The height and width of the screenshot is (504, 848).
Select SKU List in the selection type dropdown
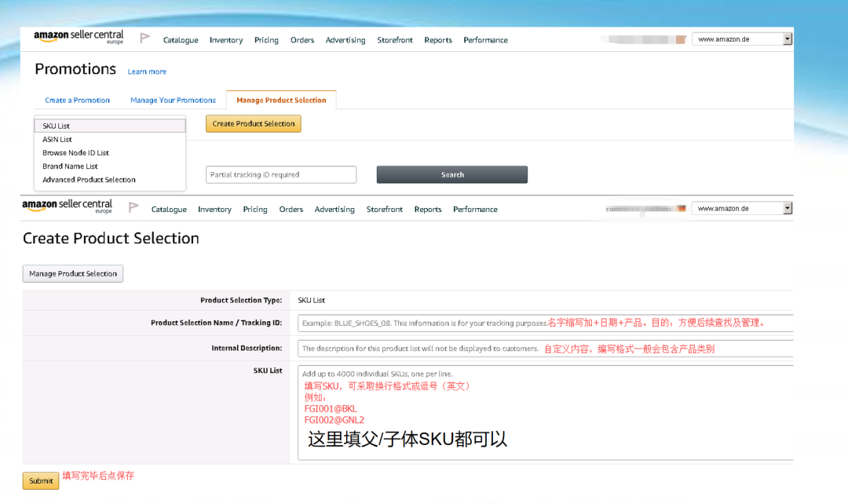tap(110, 126)
